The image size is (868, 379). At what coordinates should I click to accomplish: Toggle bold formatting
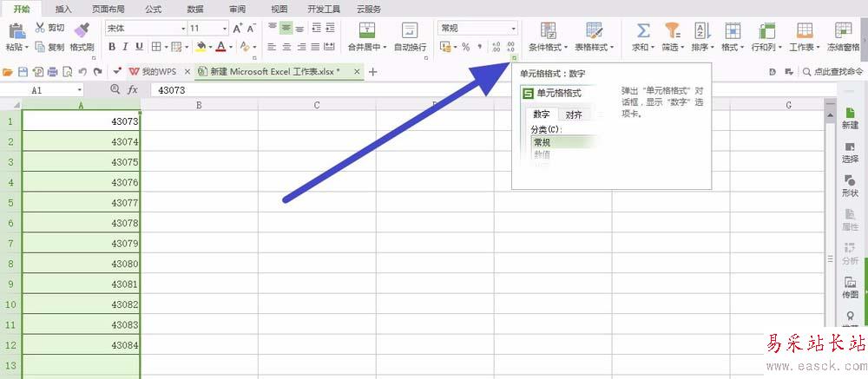[112, 47]
